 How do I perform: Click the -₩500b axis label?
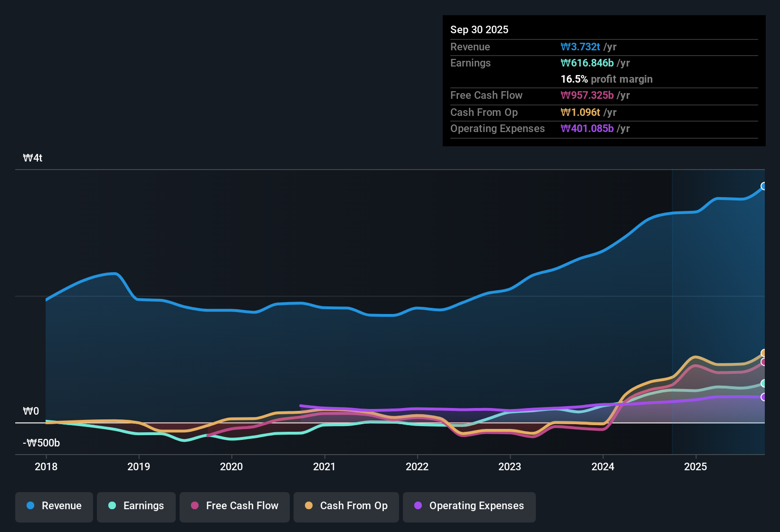(40, 443)
